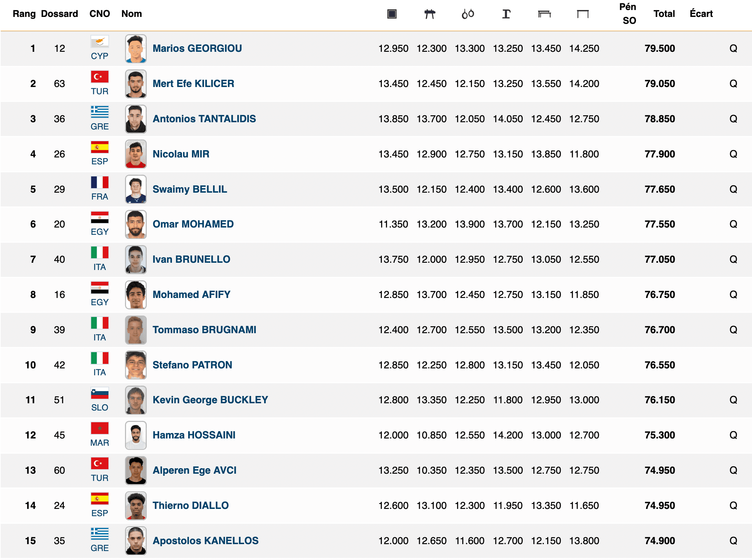Click Swaimy BELLIL's profile photo
This screenshot has height=560, width=752.
tap(136, 189)
